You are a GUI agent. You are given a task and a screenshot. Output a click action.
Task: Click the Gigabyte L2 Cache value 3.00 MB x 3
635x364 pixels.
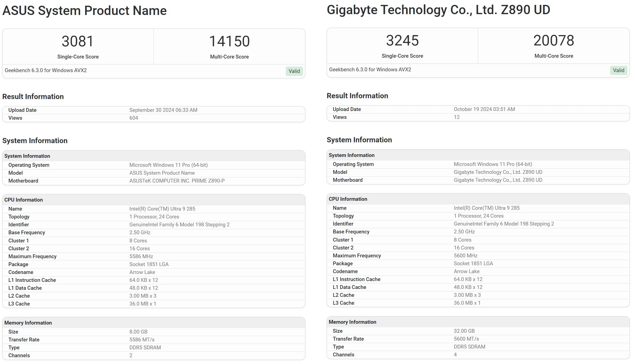[467, 295]
